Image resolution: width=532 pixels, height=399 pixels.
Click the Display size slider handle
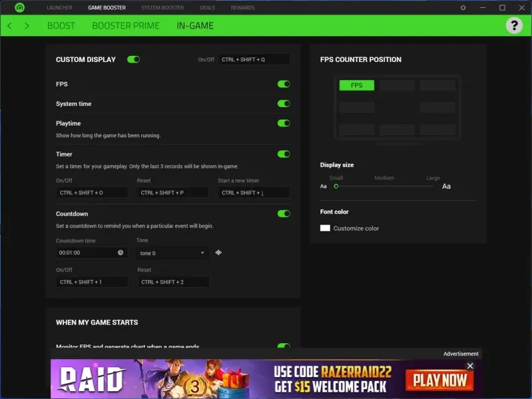[336, 186]
